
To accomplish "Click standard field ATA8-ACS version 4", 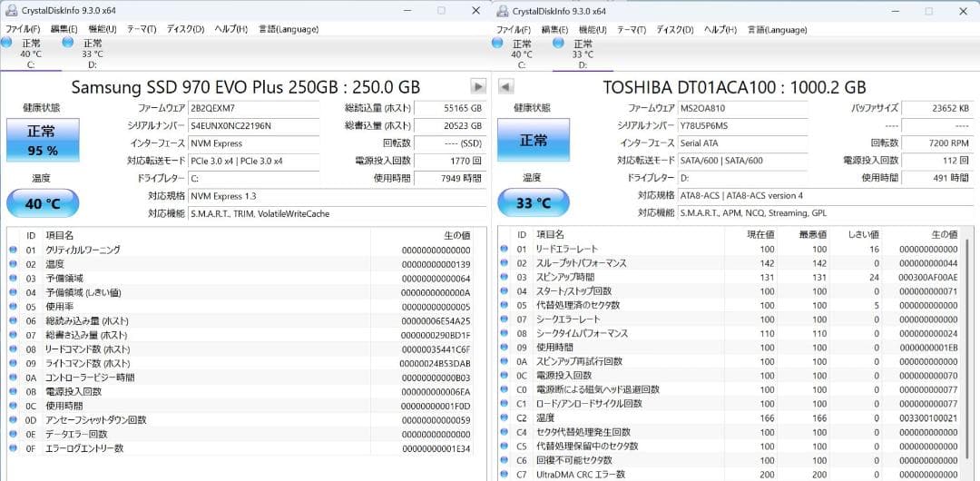I will [827, 196].
